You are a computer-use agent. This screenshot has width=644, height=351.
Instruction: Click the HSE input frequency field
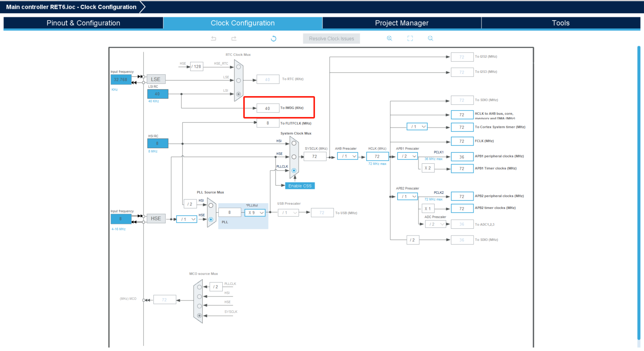pos(121,219)
